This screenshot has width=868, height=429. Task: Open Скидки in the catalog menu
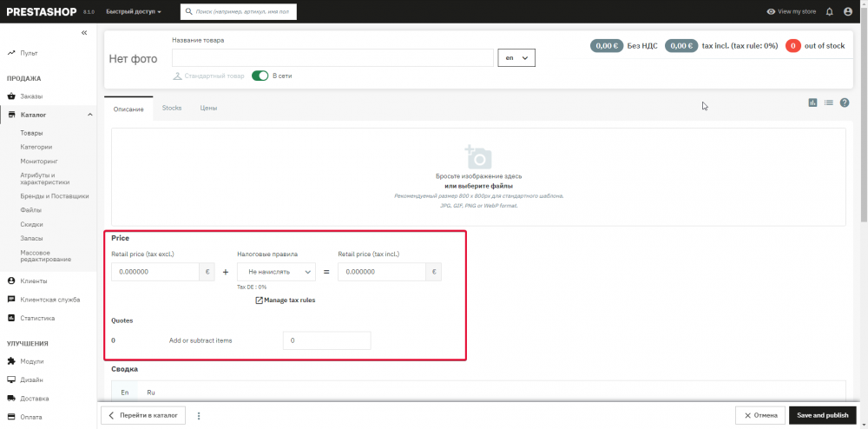coord(31,224)
